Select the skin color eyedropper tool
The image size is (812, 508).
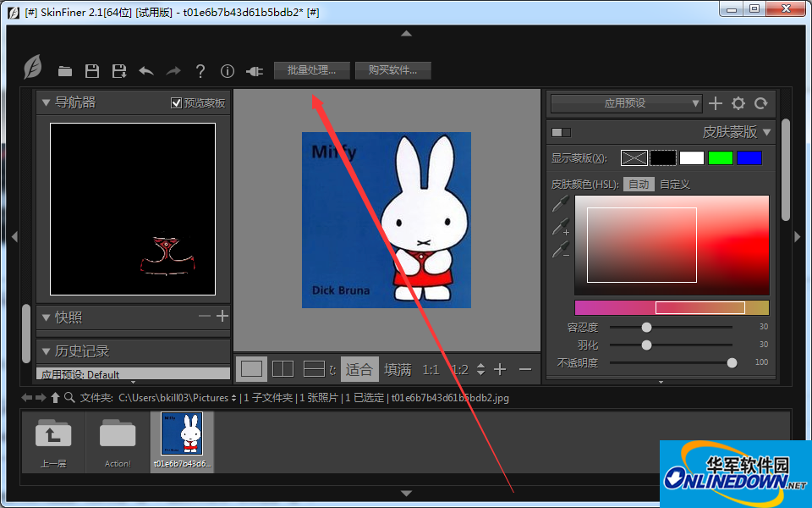click(560, 204)
